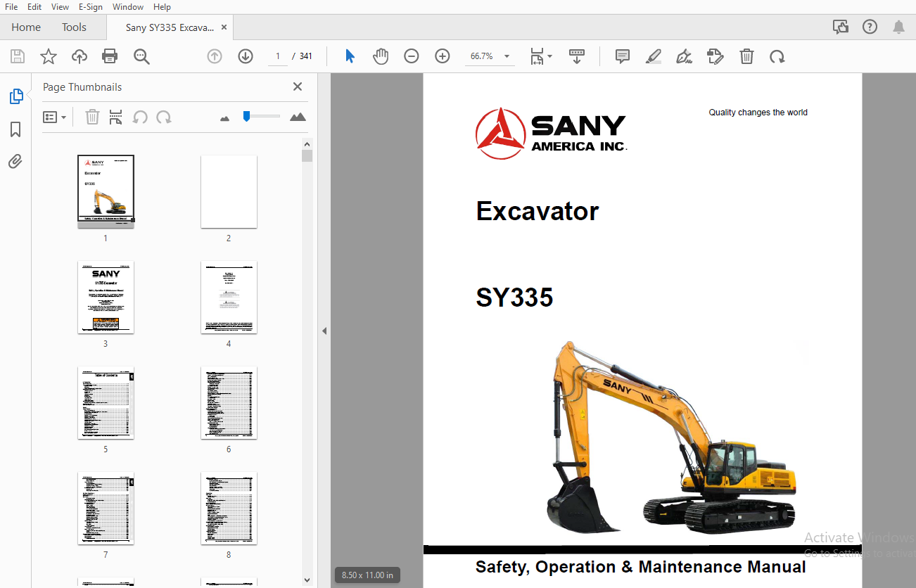Open the Edit menu

34,6
